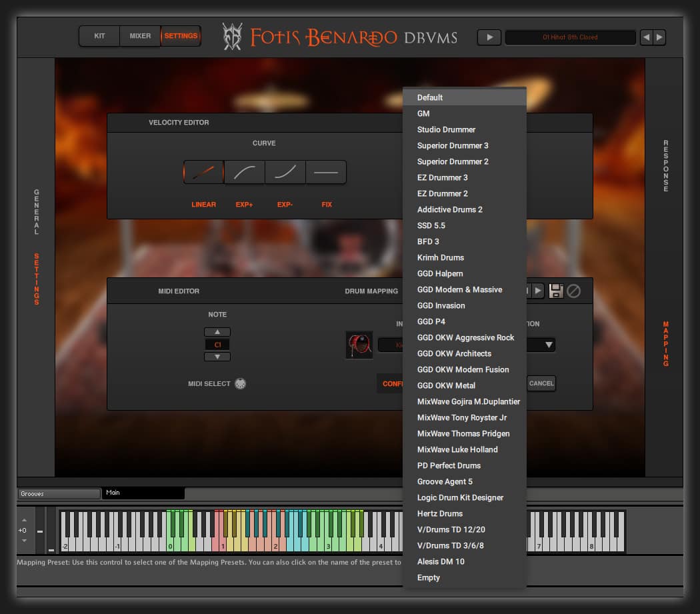Choose Superior Drummer 2 preset
This screenshot has width=700, height=614.
(464, 161)
